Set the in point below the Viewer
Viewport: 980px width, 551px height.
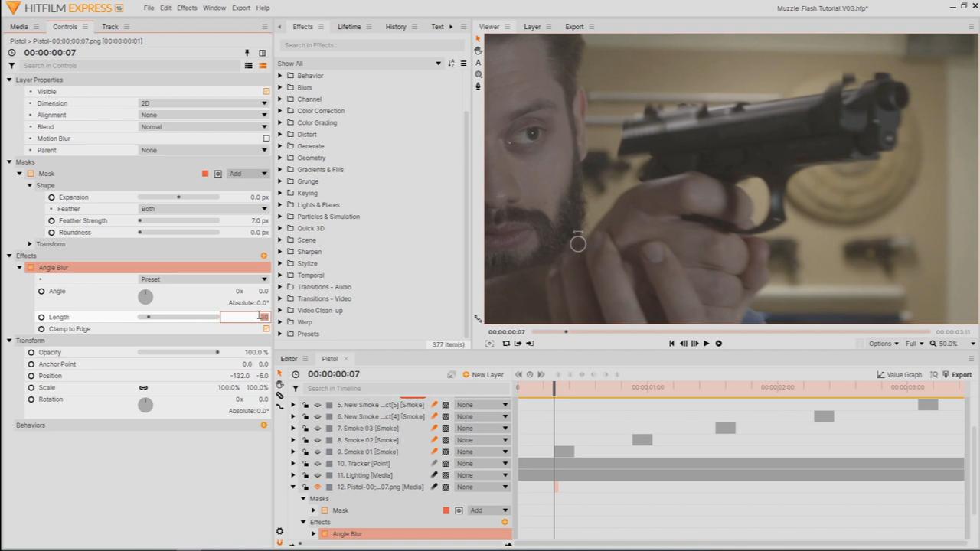(518, 344)
